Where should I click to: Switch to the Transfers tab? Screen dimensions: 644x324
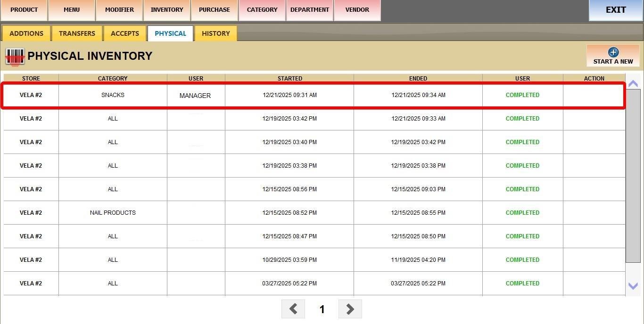(x=77, y=33)
